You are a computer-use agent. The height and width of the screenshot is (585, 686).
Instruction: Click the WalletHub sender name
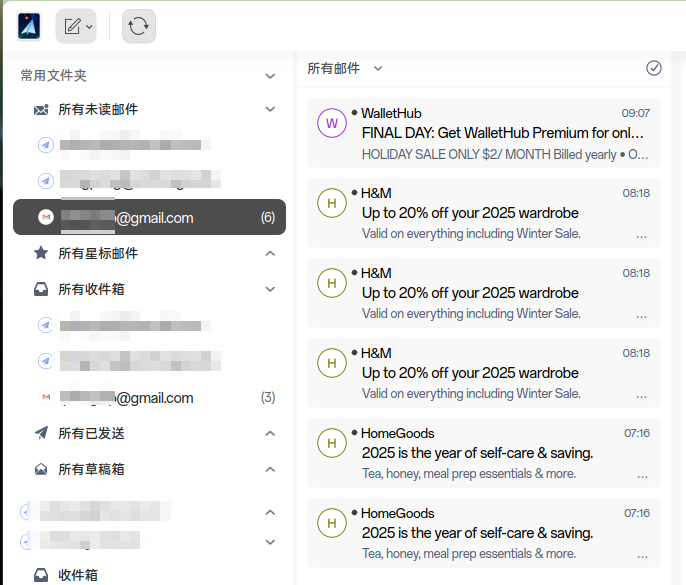click(391, 113)
